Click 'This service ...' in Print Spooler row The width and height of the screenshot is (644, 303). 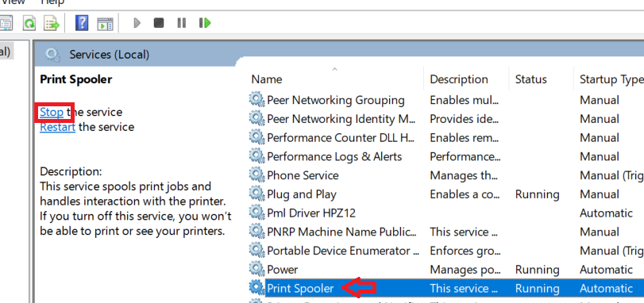tap(465, 289)
